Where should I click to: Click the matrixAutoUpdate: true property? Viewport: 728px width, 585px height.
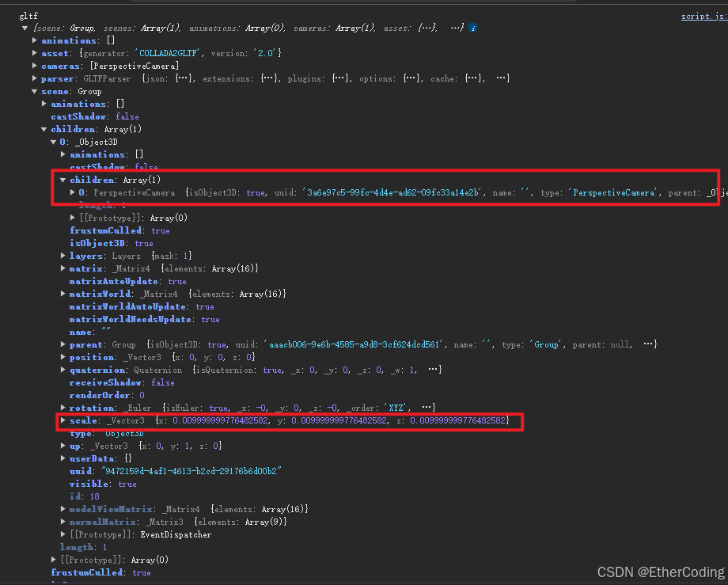click(128, 281)
